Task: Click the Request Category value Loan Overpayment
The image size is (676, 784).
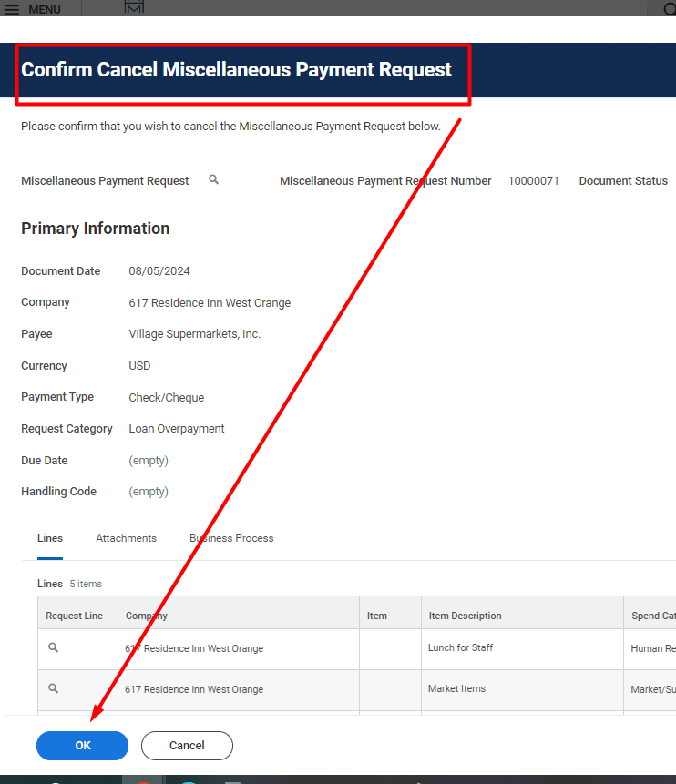Action: coord(177,429)
